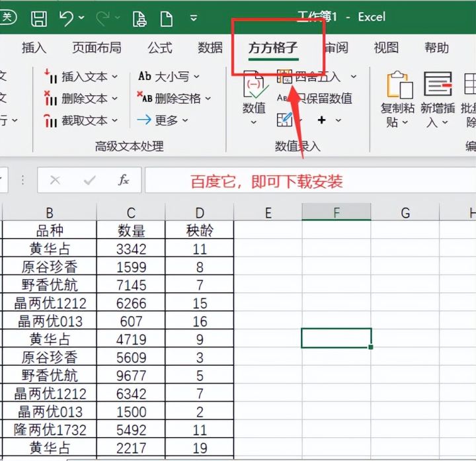Image resolution: width=476 pixels, height=461 pixels.
Task: Click the plus sign arithmetic icon
Action: tap(321, 120)
